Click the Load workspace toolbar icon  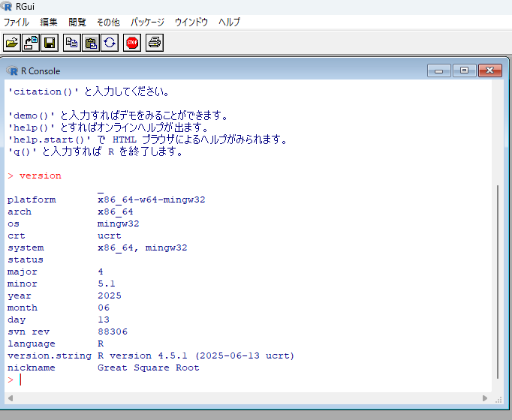point(31,43)
